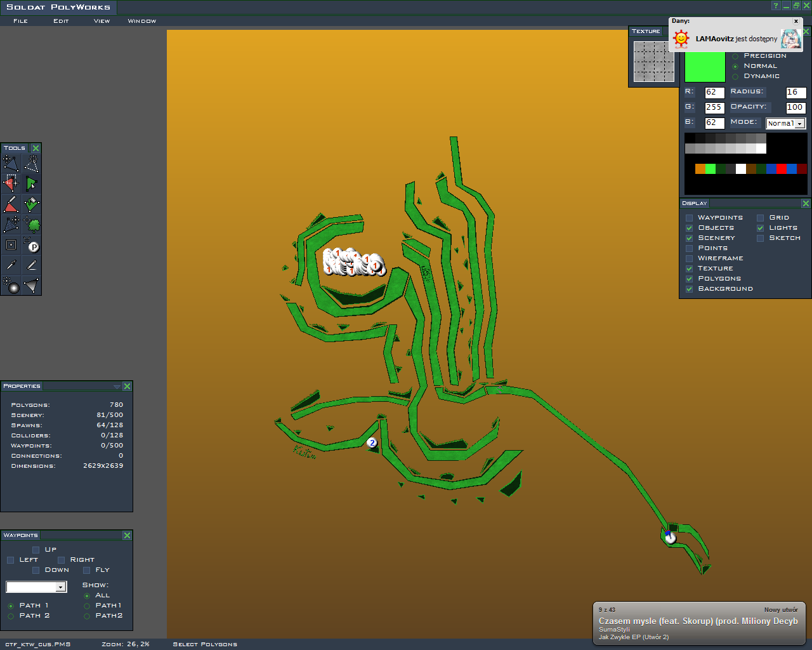Open the blend Mode dropdown
Viewport: 812px width, 650px height.
tap(785, 123)
